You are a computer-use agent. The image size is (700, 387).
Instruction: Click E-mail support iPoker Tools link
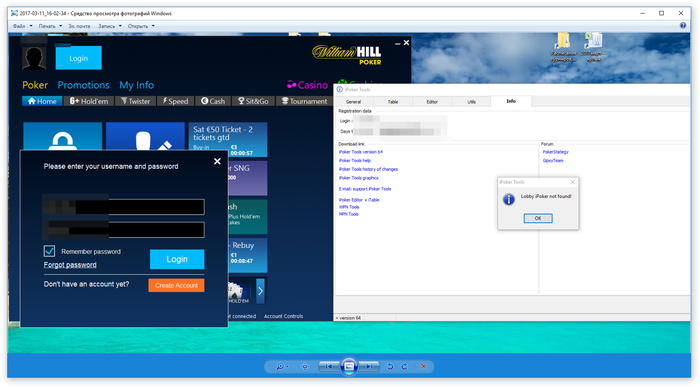(x=365, y=189)
